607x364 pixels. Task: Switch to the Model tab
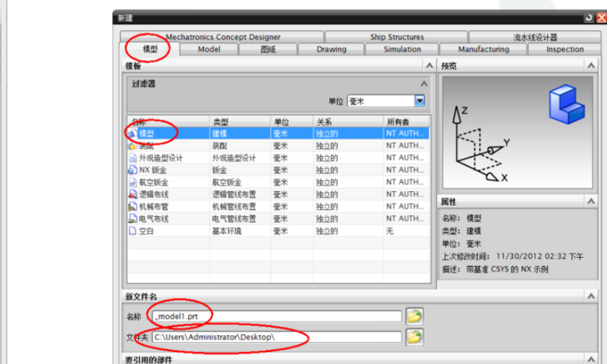click(x=209, y=49)
